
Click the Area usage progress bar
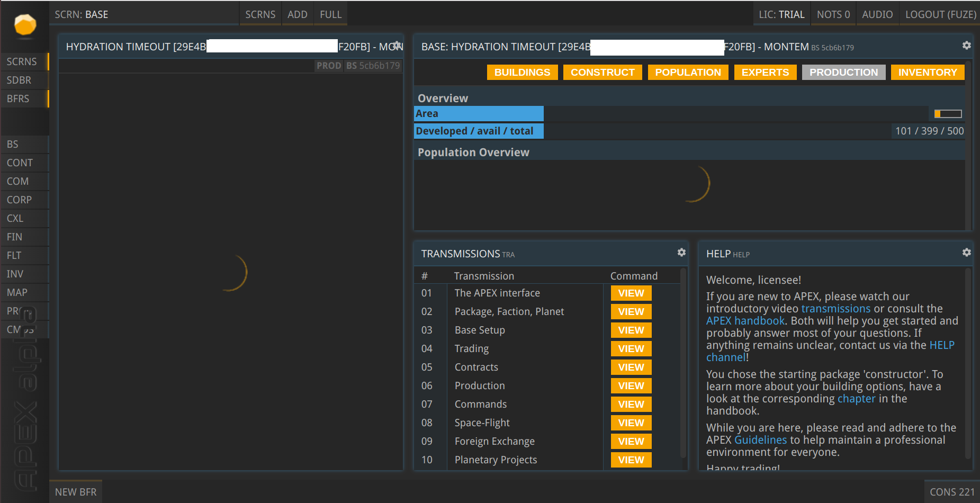948,114
